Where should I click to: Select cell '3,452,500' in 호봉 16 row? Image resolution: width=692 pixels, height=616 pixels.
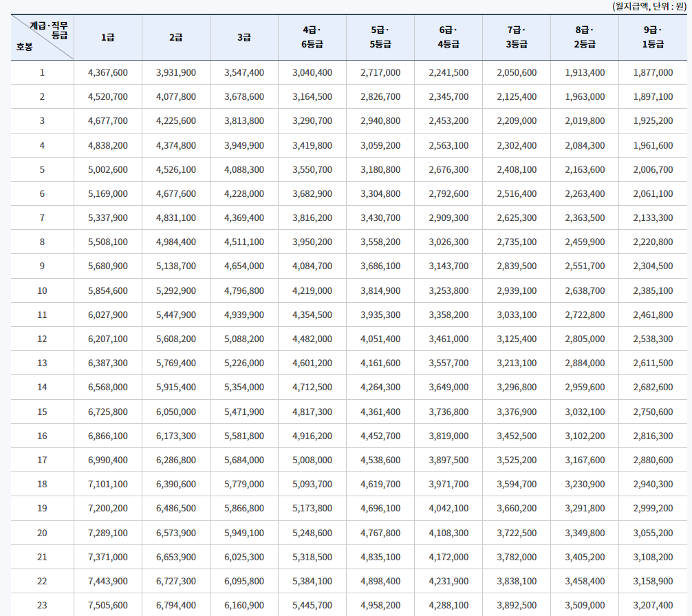coord(517,436)
